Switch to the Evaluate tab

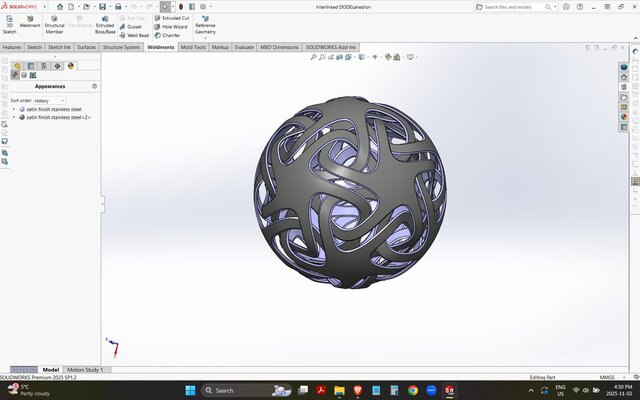(244, 47)
